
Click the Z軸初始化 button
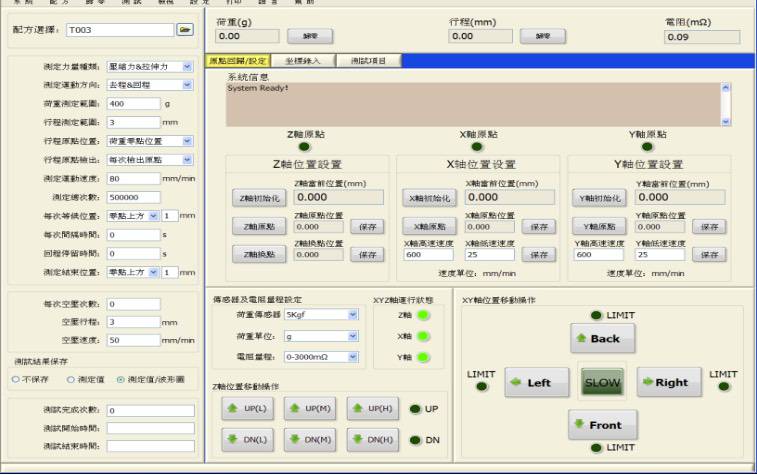point(259,198)
